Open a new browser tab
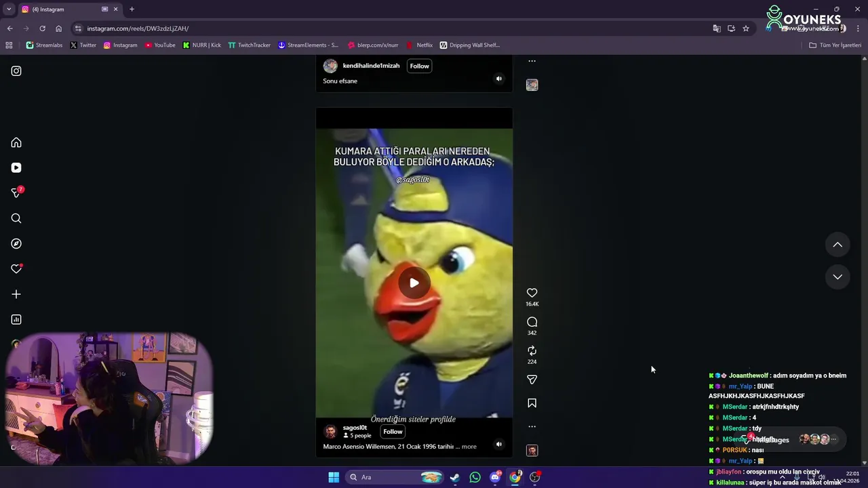This screenshot has height=488, width=868. [132, 9]
